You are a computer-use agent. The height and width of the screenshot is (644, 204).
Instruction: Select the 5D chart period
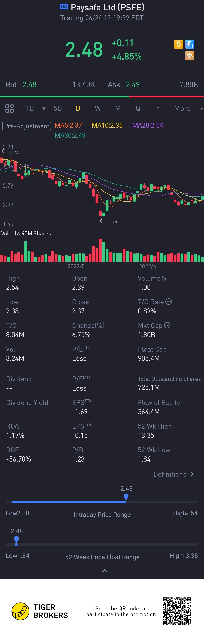click(58, 108)
